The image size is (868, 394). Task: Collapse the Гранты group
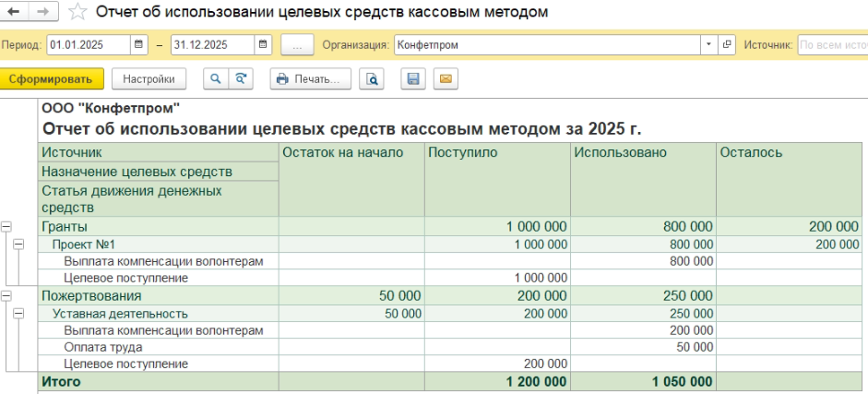[x=6, y=226]
